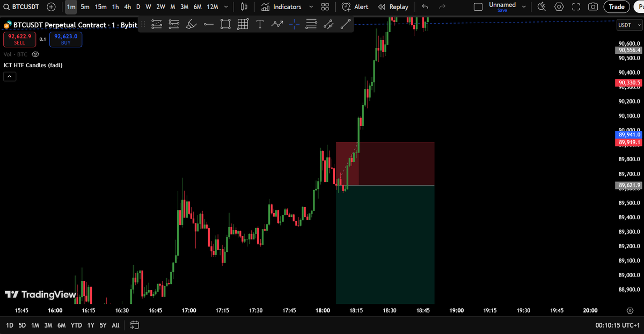Select the second Fib extension tool in favorites toolbar
This screenshot has width=644, height=334.
pyautogui.click(x=174, y=24)
